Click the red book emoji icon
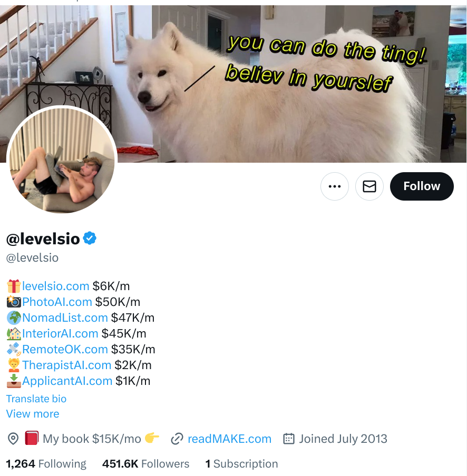The height and width of the screenshot is (476, 467). 32,438
